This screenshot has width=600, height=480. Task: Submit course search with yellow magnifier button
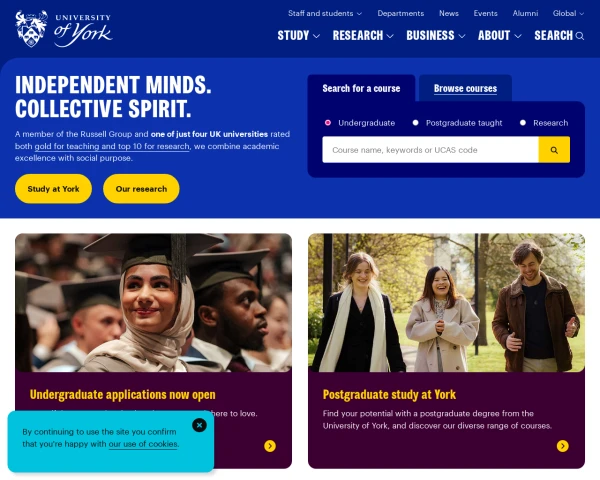pyautogui.click(x=554, y=150)
